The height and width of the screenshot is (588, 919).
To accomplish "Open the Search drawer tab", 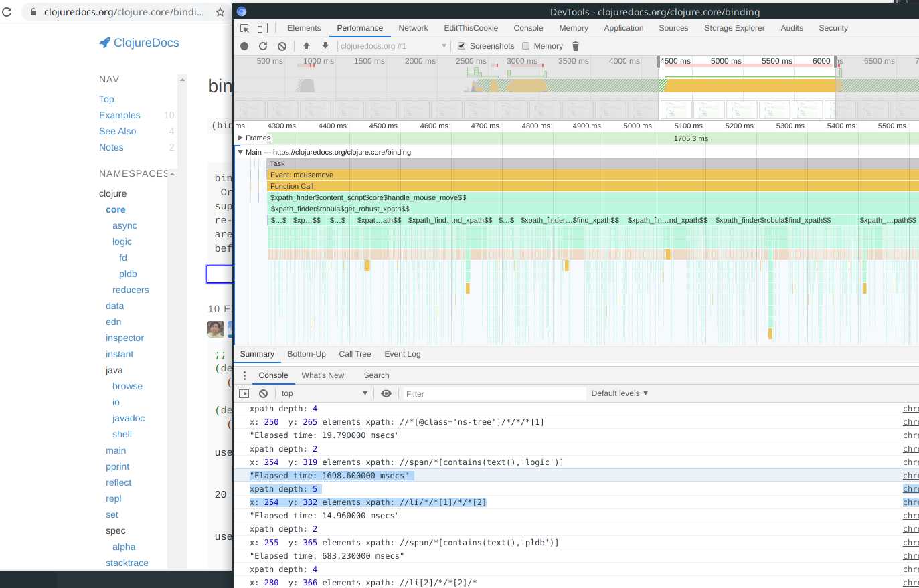I will point(376,375).
